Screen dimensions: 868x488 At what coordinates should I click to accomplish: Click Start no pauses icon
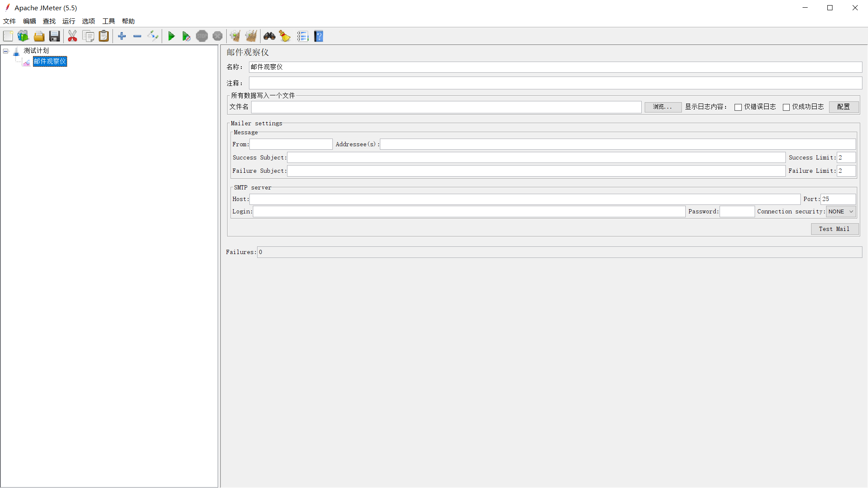click(186, 36)
